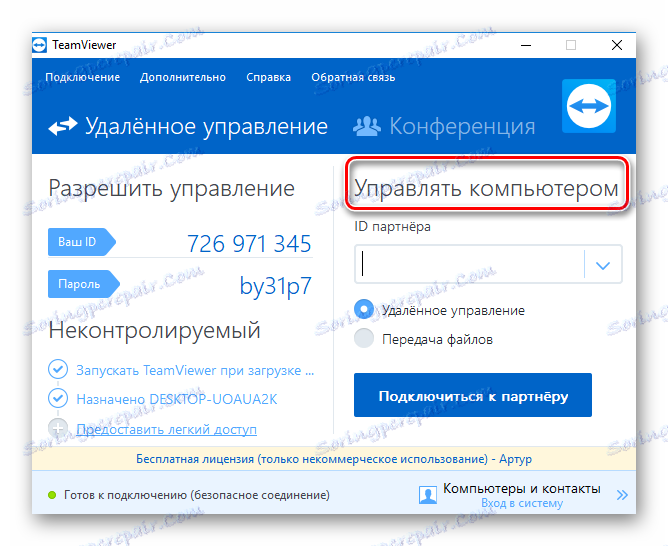Switch to Конференция tab

(x=444, y=126)
